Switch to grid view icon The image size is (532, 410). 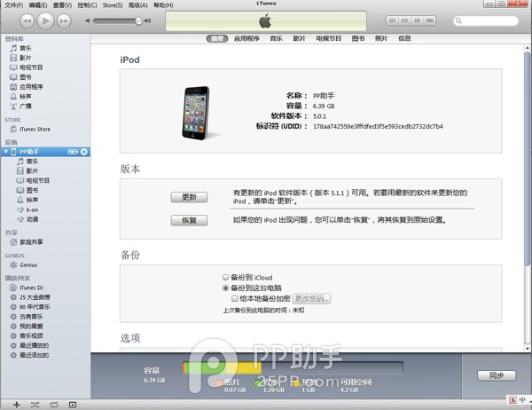[x=418, y=20]
